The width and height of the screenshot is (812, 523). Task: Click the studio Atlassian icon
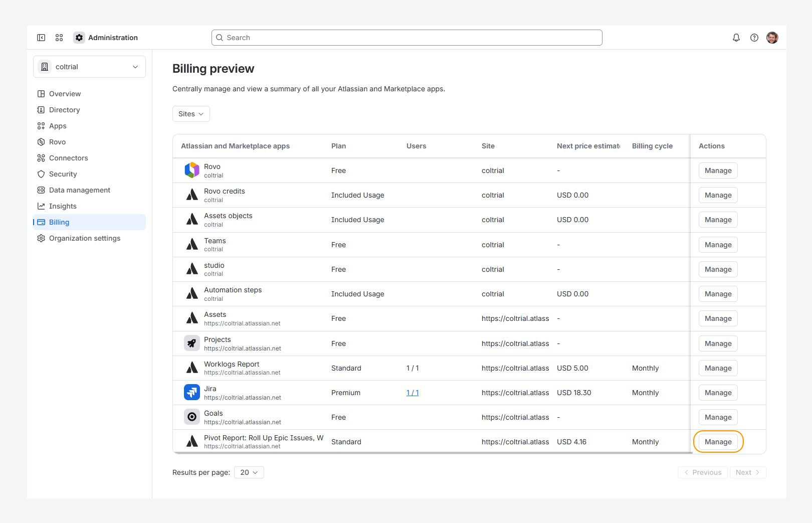[192, 269]
